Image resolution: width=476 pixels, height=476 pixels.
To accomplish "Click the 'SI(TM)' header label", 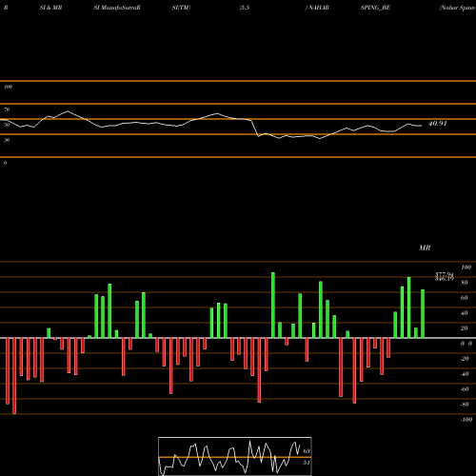I will (181, 8).
